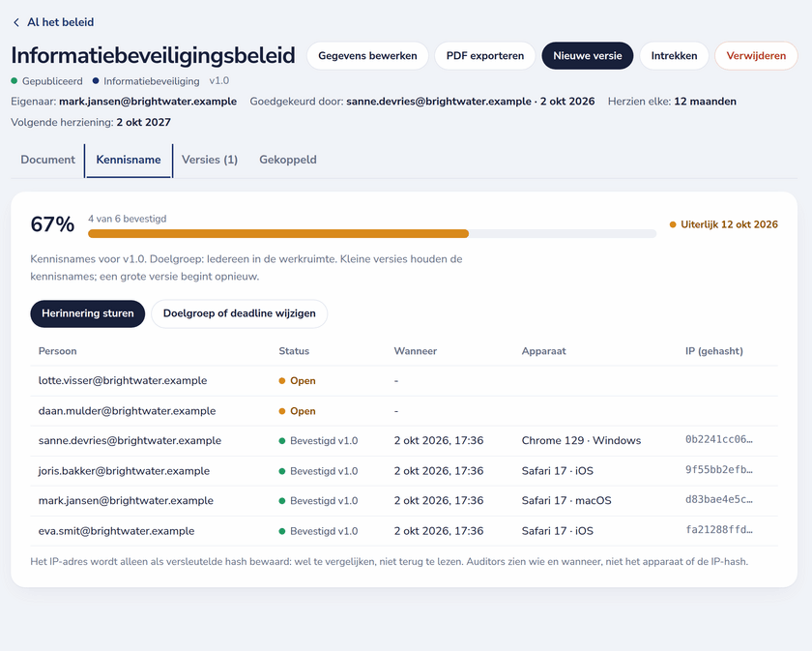The image size is (812, 651).
Task: Select lotte.visser@brightwater.example row
Action: point(404,381)
